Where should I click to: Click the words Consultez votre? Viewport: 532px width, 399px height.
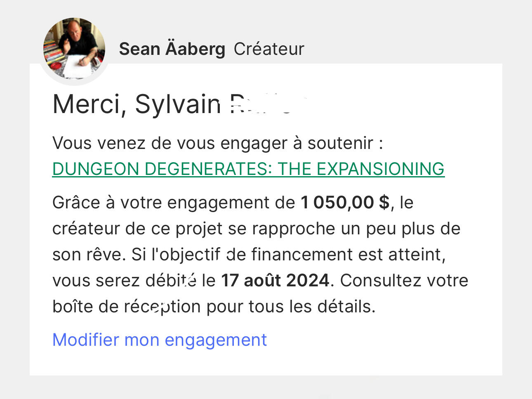pos(404,281)
